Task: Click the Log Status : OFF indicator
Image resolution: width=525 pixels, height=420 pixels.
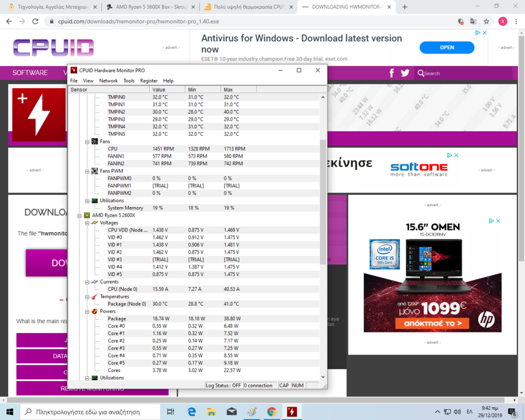Action: tap(223, 386)
